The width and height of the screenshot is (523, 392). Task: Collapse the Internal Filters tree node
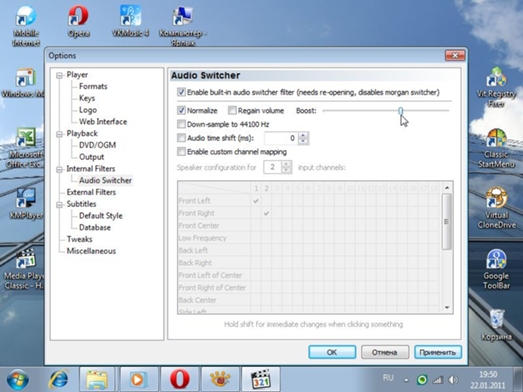[x=59, y=169]
